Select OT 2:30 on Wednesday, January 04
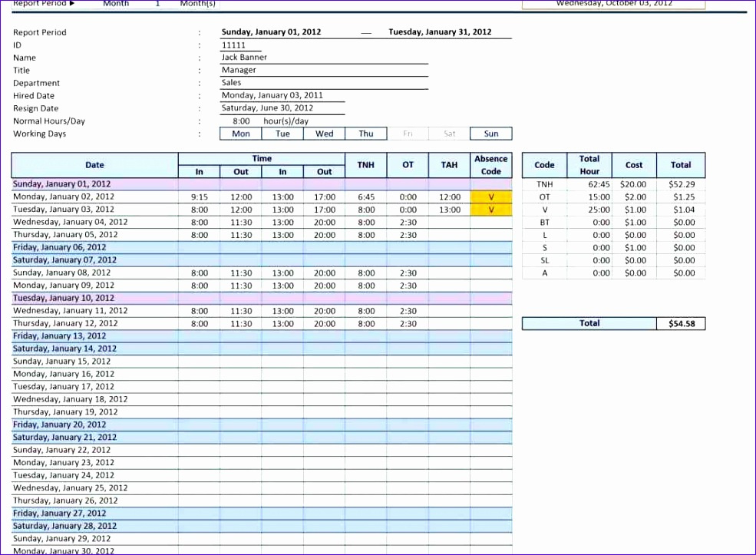This screenshot has height=555, width=756. (x=408, y=223)
